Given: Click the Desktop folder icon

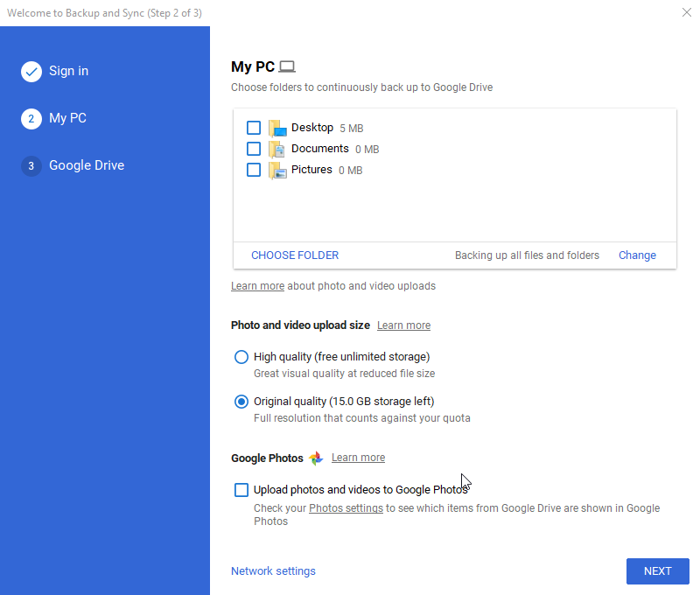Looking at the screenshot, I should pyautogui.click(x=277, y=128).
